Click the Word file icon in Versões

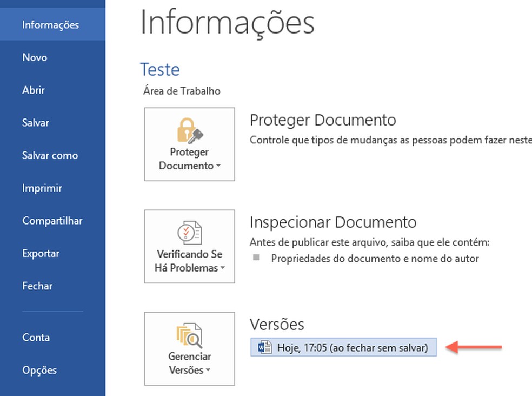point(265,347)
